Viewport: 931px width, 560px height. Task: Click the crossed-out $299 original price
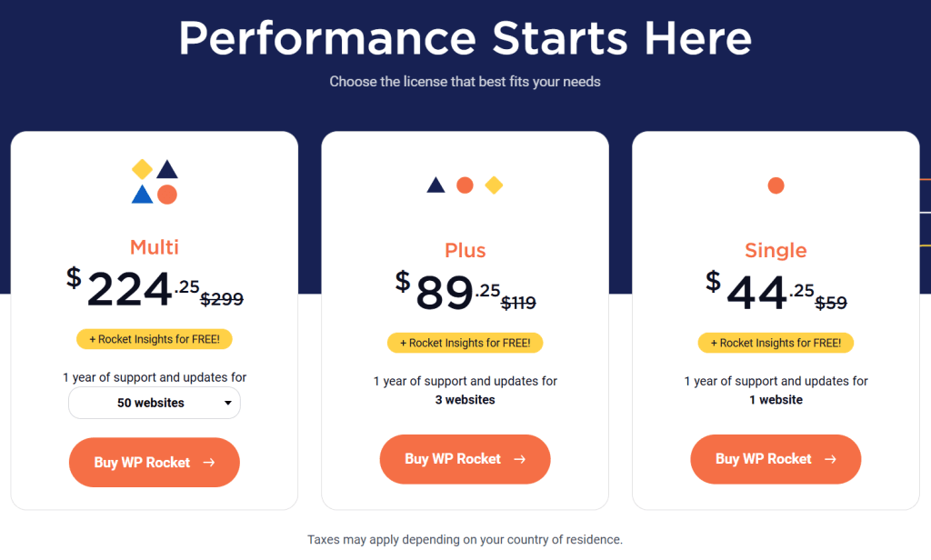[x=222, y=299]
